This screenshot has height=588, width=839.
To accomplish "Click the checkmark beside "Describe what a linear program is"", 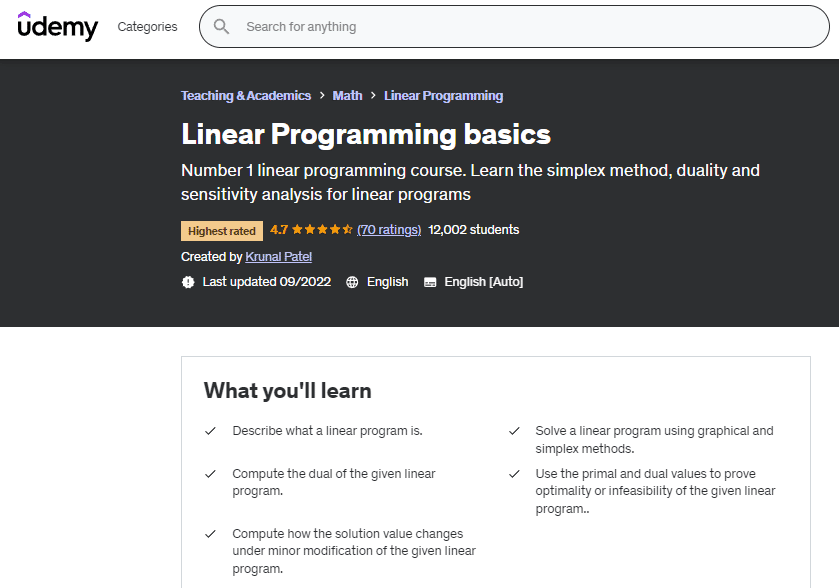I will (x=210, y=431).
